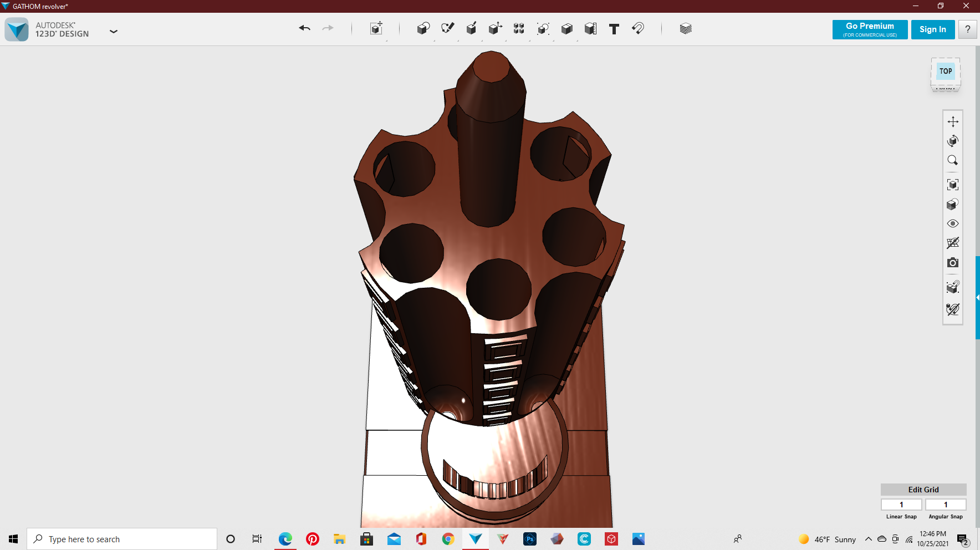Toggle solids and meshes visibility
980x550 pixels.
[x=953, y=287]
